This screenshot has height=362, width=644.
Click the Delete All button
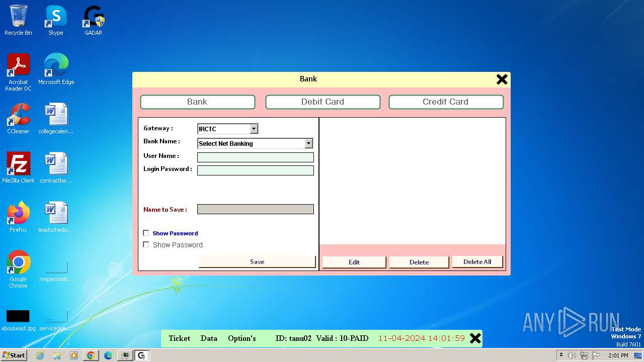[477, 261]
